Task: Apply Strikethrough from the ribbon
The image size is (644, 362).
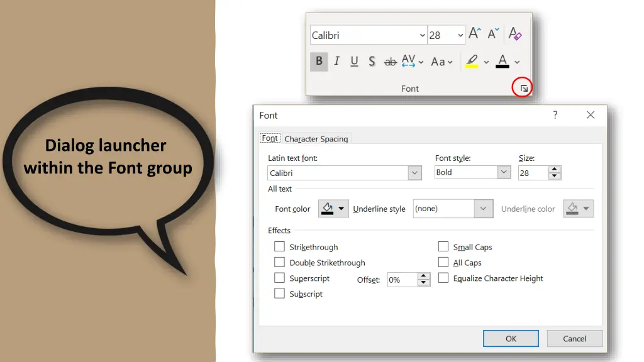Action: 390,62
